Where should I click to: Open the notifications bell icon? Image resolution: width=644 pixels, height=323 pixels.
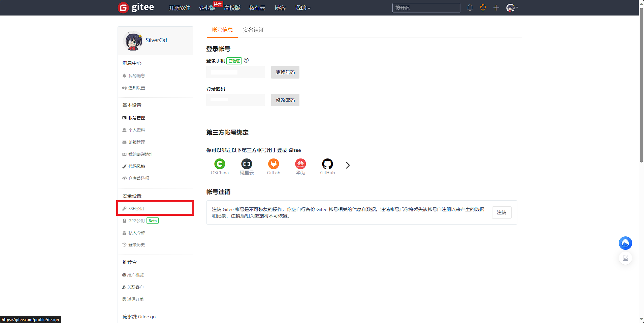tap(470, 8)
